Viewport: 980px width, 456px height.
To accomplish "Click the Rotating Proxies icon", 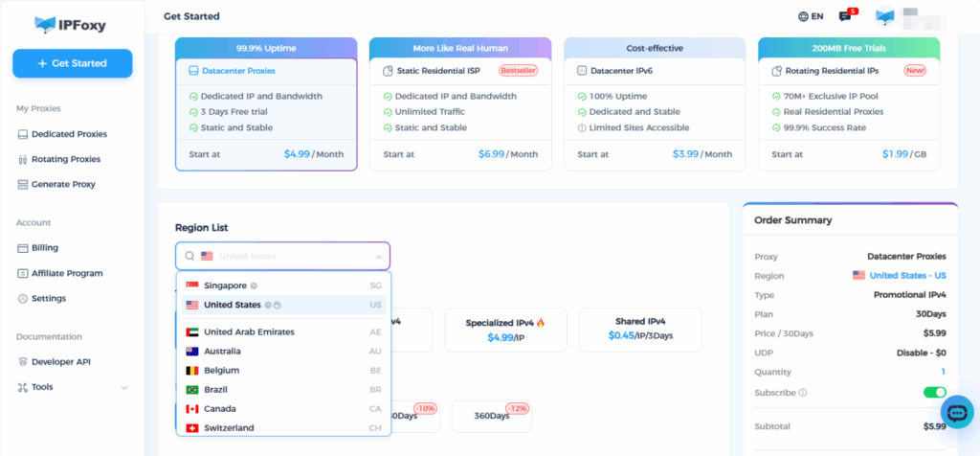I will (23, 160).
